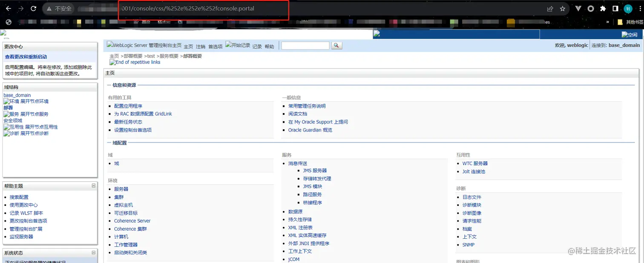The width and height of the screenshot is (644, 263).
Task: Click the console search input field
Action: pos(305,45)
